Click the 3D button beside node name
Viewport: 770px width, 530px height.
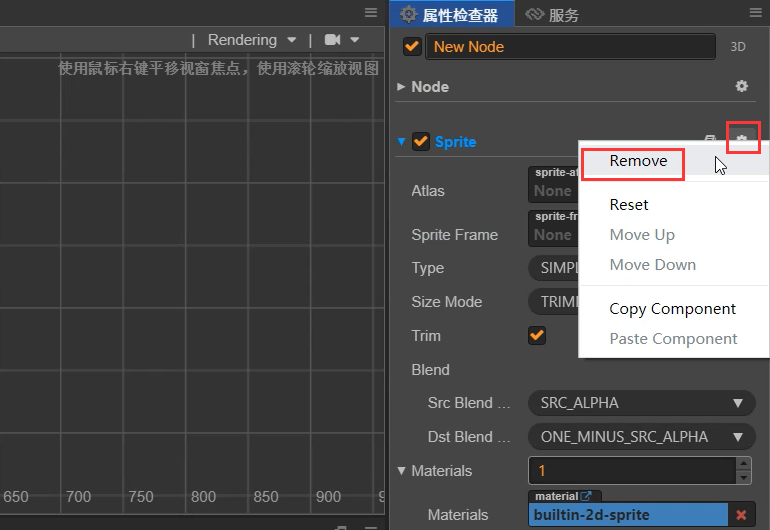[738, 47]
